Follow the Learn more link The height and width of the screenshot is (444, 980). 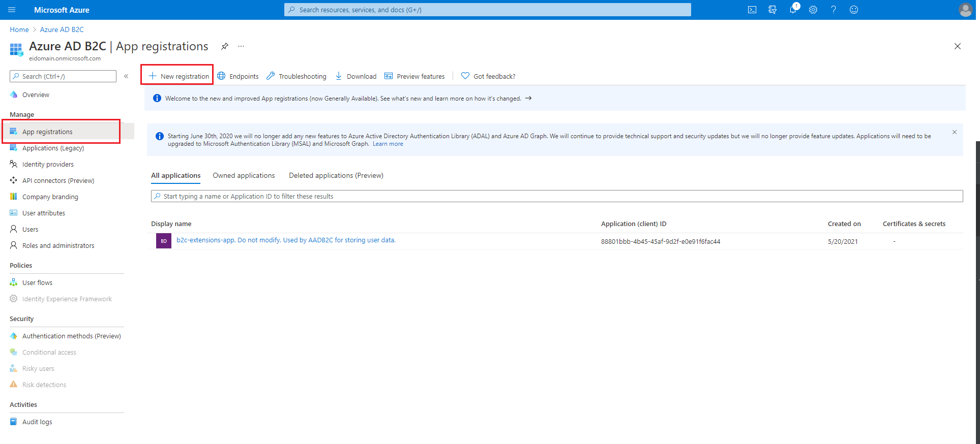pos(388,144)
